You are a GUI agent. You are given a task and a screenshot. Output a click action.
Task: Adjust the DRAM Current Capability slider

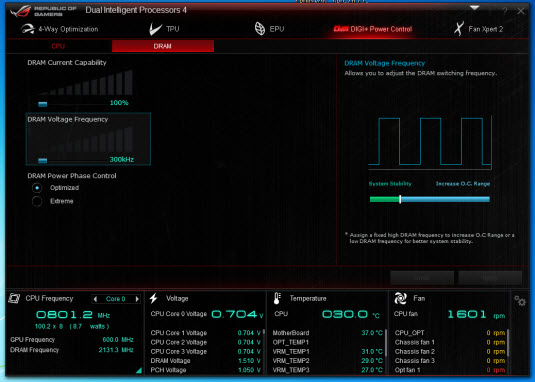pyautogui.click(x=43, y=104)
